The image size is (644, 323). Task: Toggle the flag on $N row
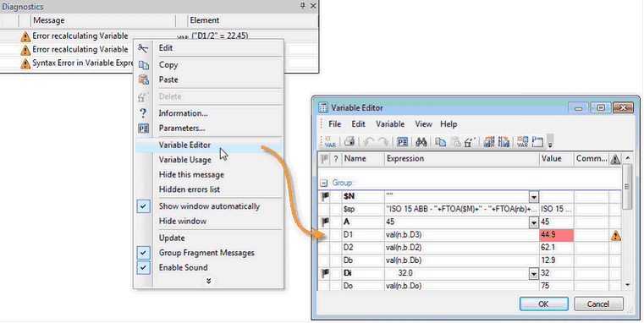coord(324,197)
